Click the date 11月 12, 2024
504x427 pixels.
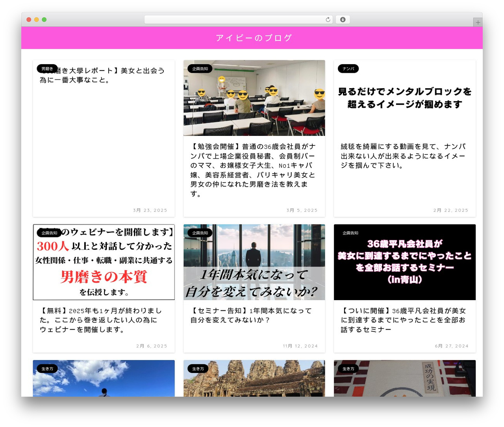pyautogui.click(x=300, y=346)
